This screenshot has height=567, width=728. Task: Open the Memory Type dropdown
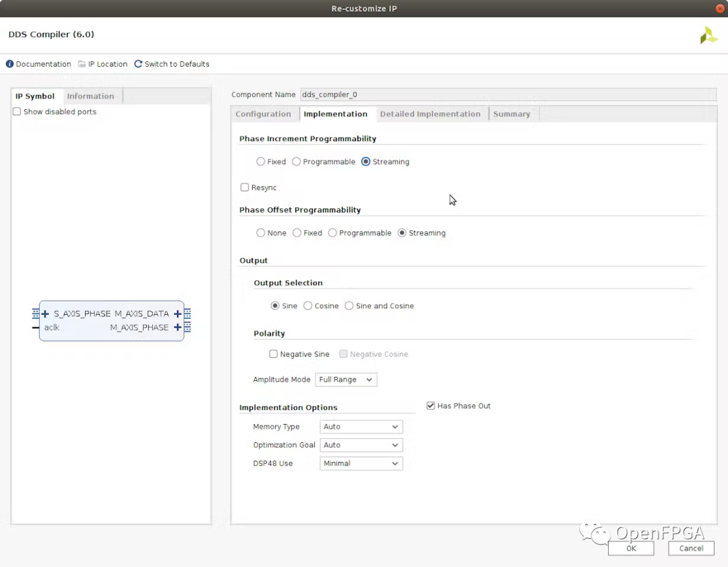point(361,427)
